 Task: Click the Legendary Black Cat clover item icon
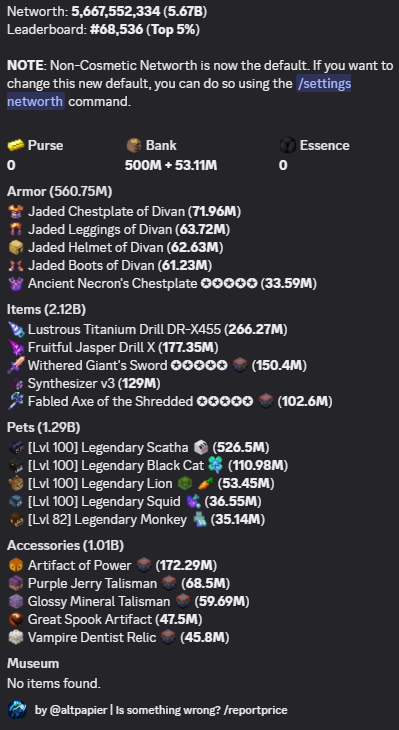(216, 466)
